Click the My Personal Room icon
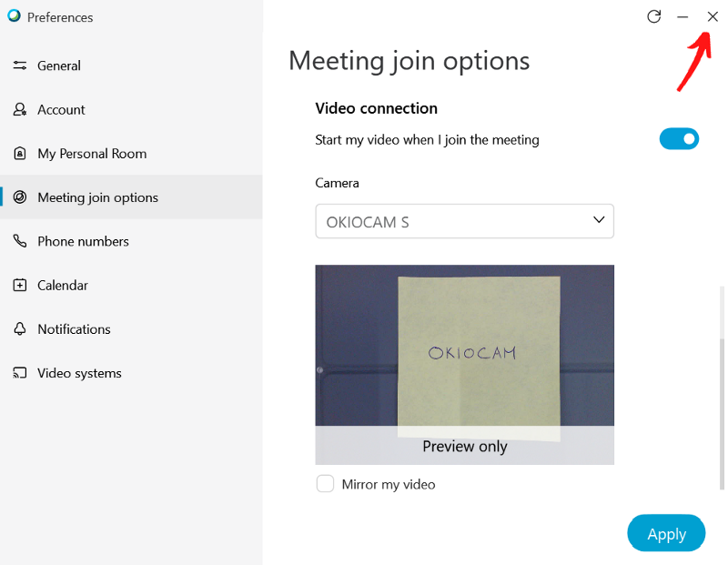Screen dimensions: 728x565 pos(20,154)
